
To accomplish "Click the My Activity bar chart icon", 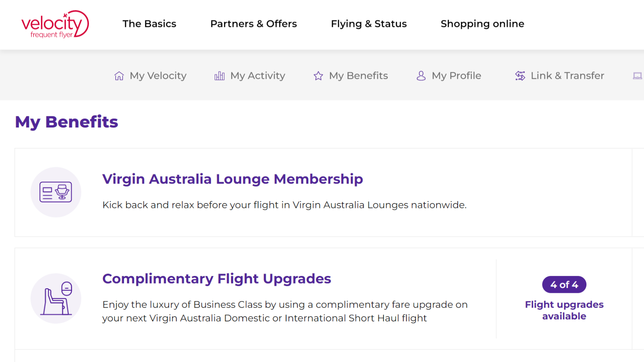I will coord(219,76).
